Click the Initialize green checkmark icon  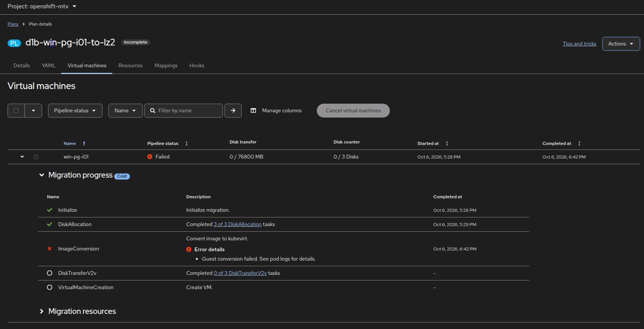point(50,210)
